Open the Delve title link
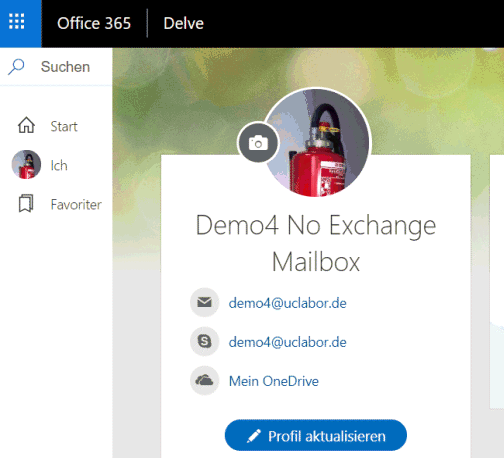 (x=183, y=23)
